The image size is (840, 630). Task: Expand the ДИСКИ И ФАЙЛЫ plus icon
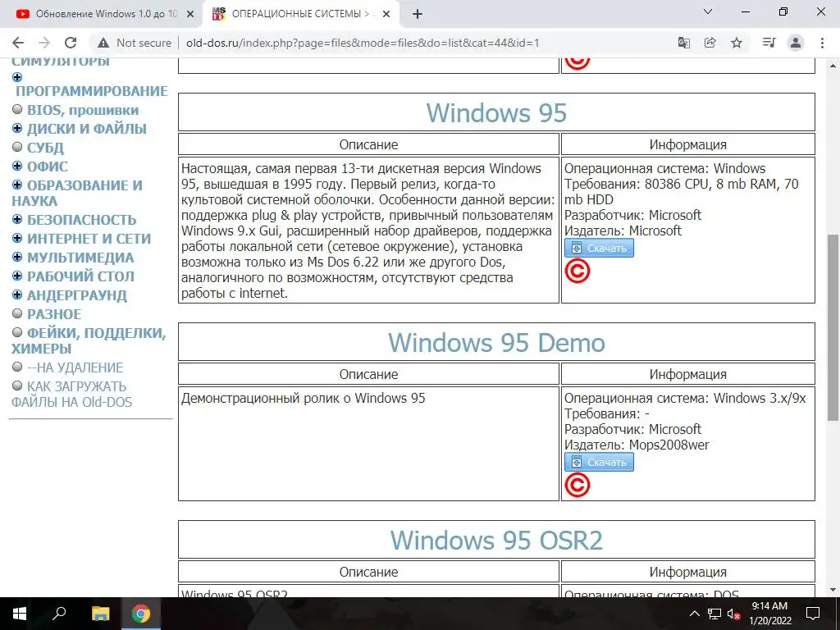[17, 129]
